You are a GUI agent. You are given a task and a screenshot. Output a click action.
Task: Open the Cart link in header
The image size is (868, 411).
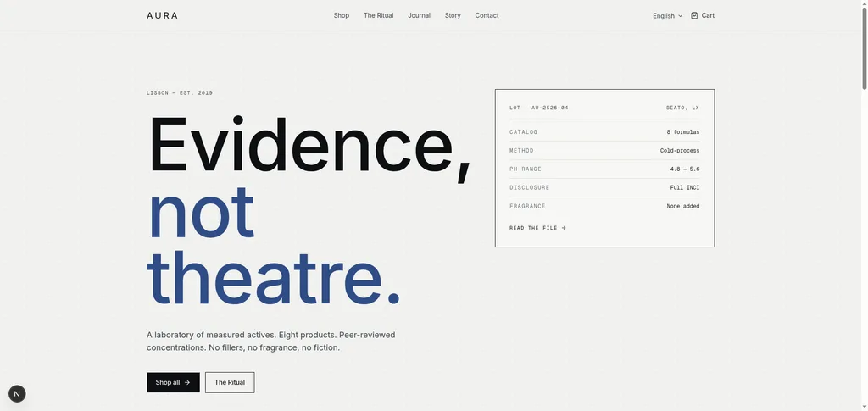703,15
